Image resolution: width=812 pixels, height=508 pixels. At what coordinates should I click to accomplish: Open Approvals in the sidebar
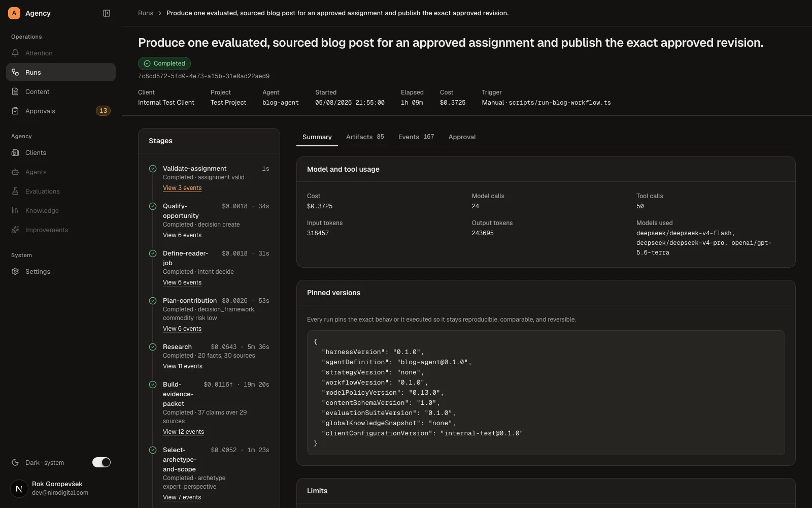[x=61, y=111]
